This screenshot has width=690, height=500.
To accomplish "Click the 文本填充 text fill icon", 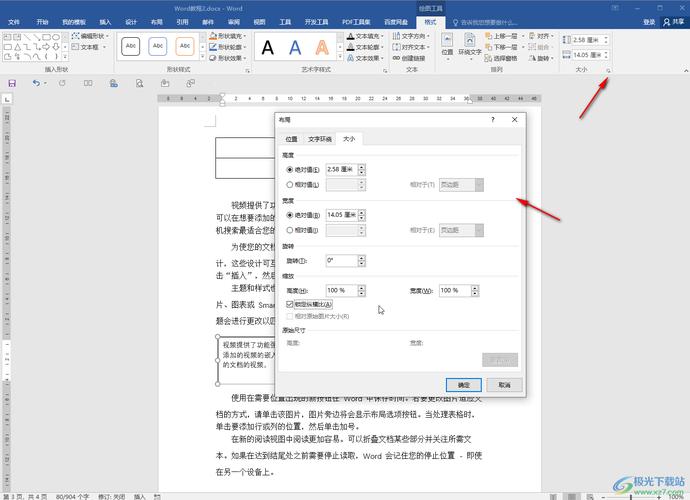I will (x=351, y=36).
